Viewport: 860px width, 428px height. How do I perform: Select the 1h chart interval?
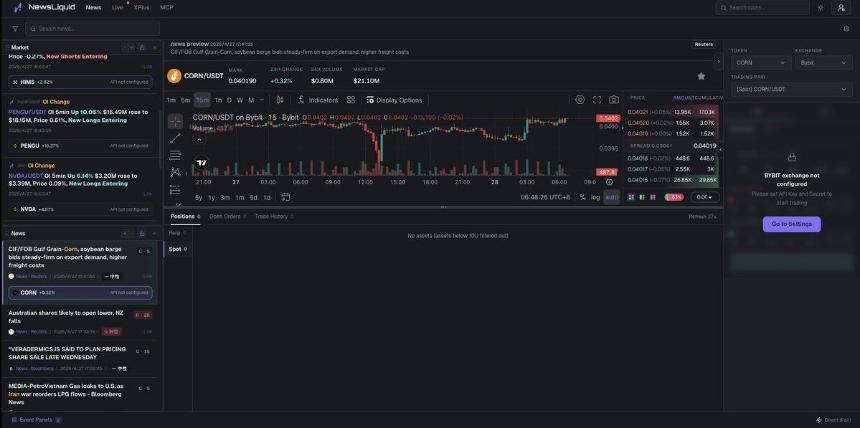[x=218, y=100]
